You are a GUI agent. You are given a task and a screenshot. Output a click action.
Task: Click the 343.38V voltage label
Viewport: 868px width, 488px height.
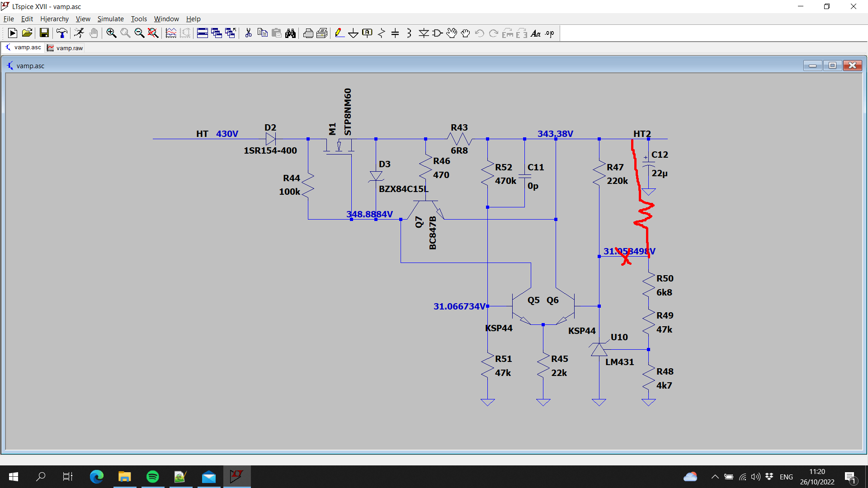[555, 134]
